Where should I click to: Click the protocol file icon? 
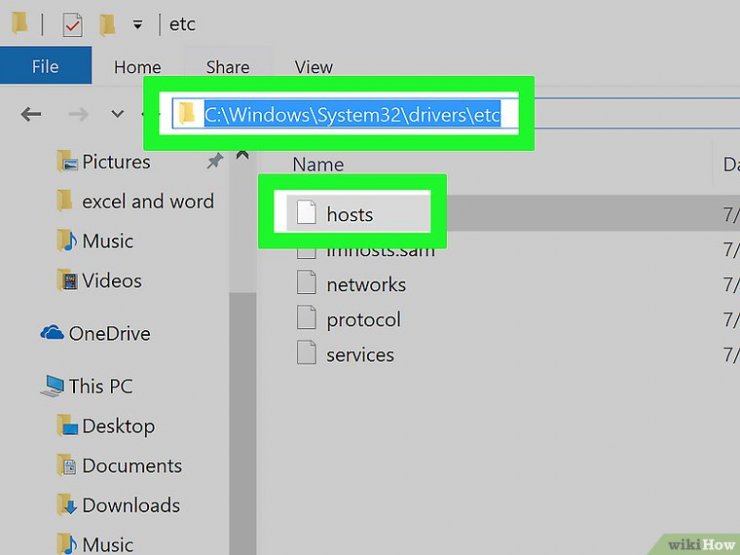coord(306,318)
